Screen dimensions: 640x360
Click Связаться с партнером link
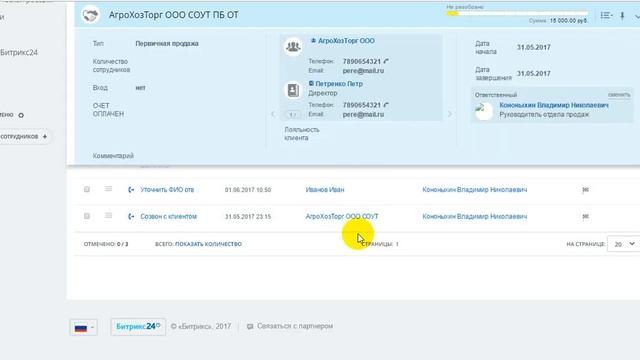click(x=295, y=326)
